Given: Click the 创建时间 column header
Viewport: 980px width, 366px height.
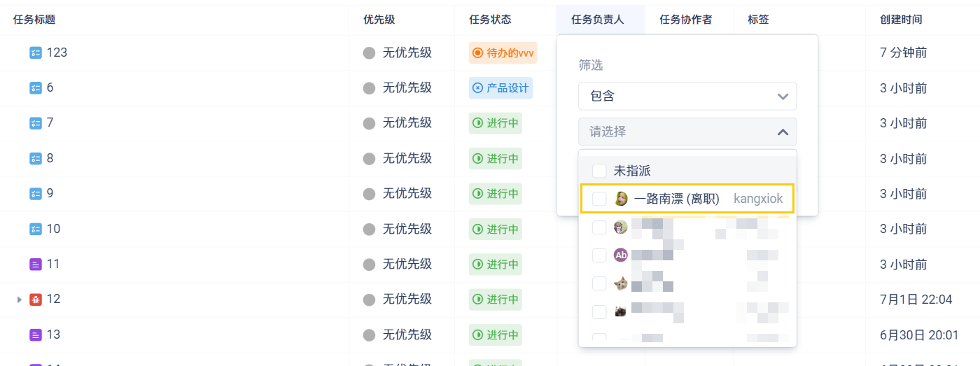Looking at the screenshot, I should 900,20.
